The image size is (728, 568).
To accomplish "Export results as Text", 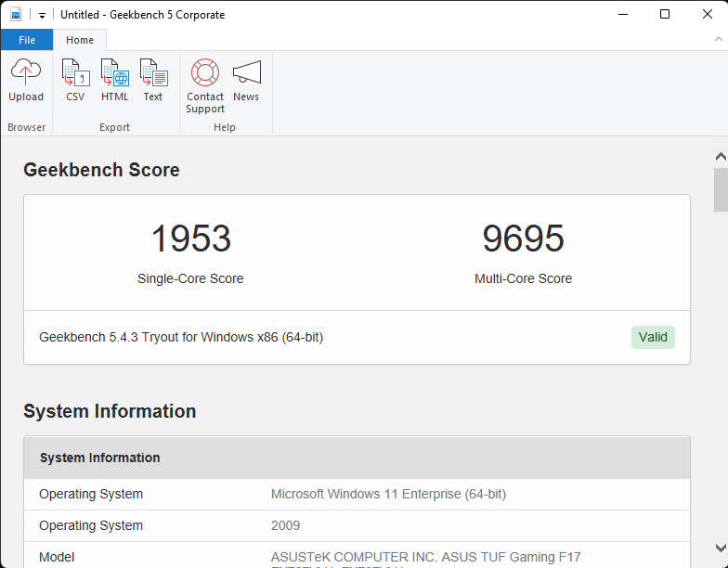I will pos(153,80).
